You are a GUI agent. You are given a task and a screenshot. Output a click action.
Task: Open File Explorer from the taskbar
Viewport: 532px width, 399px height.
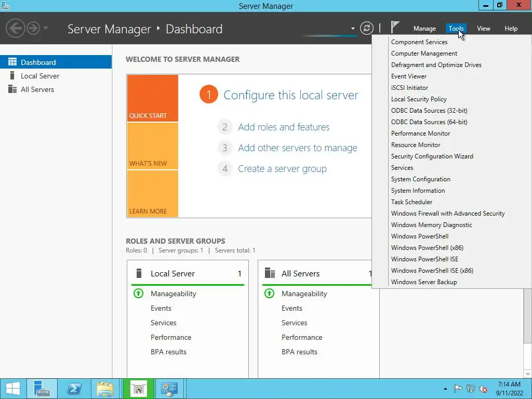pyautogui.click(x=105, y=389)
